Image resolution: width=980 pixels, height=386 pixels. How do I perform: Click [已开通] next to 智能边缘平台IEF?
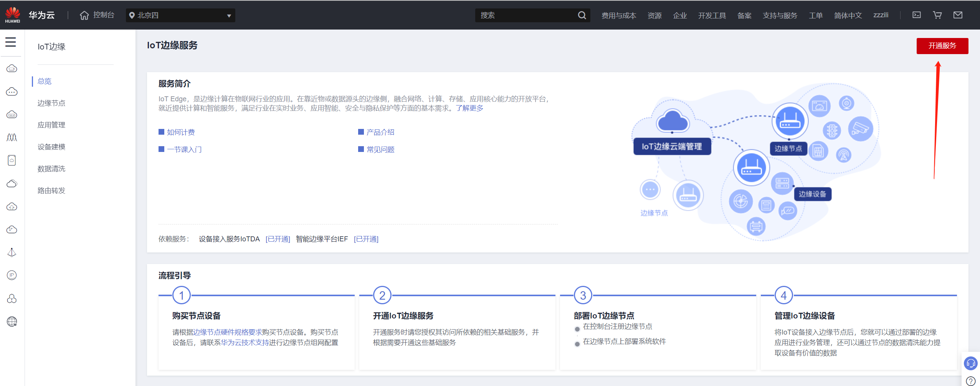point(366,239)
